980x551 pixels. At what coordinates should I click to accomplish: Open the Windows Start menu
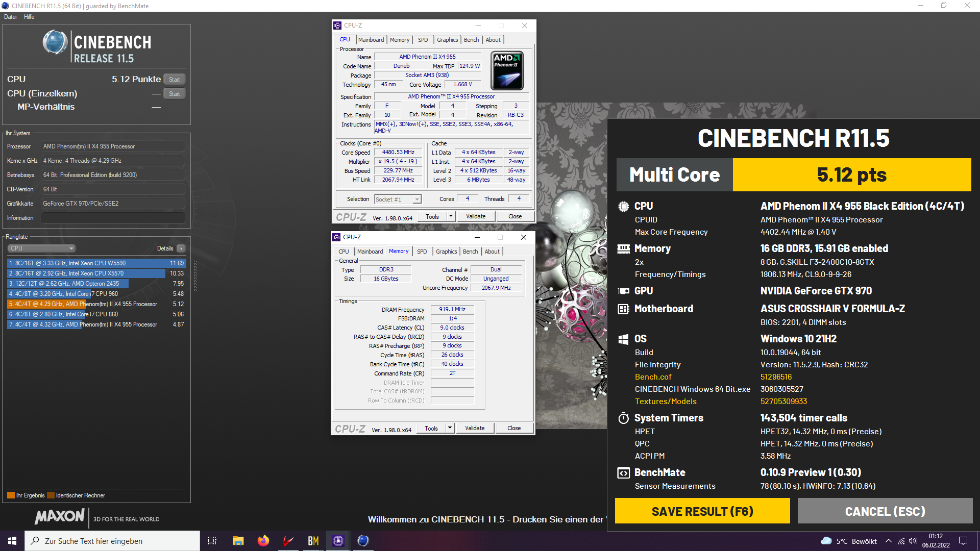click(x=12, y=541)
